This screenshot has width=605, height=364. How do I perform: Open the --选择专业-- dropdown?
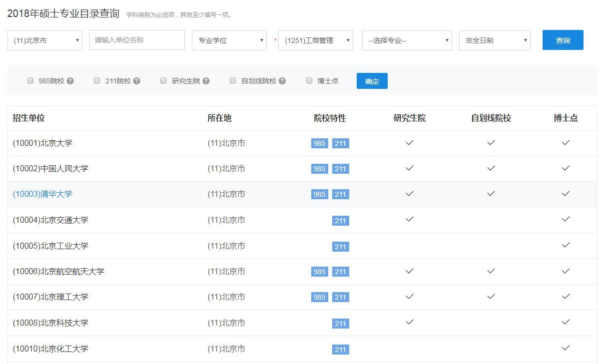tap(407, 40)
